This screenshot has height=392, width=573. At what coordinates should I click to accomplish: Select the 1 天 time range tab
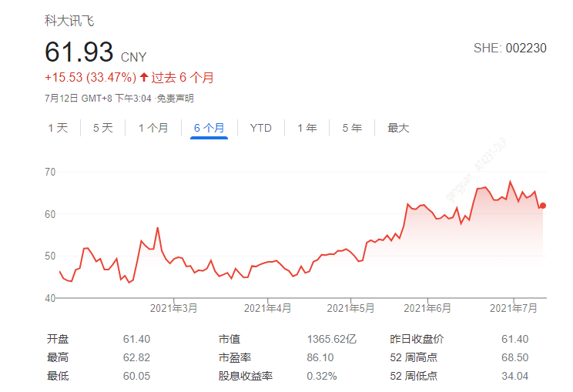(x=58, y=128)
